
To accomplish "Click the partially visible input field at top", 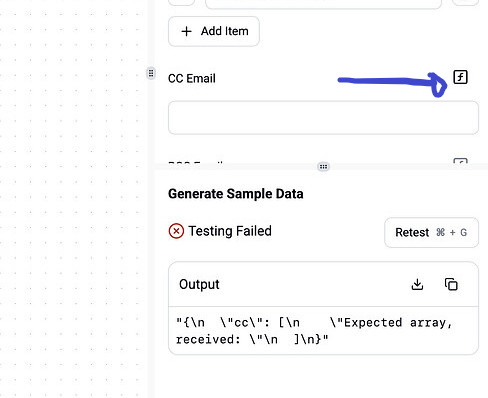I will (x=323, y=4).
